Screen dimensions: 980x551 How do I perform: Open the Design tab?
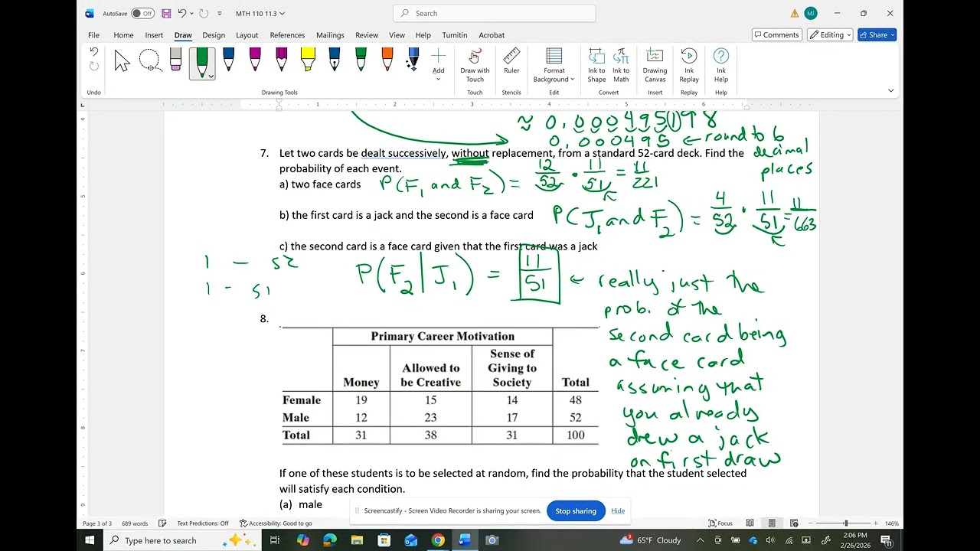point(214,35)
